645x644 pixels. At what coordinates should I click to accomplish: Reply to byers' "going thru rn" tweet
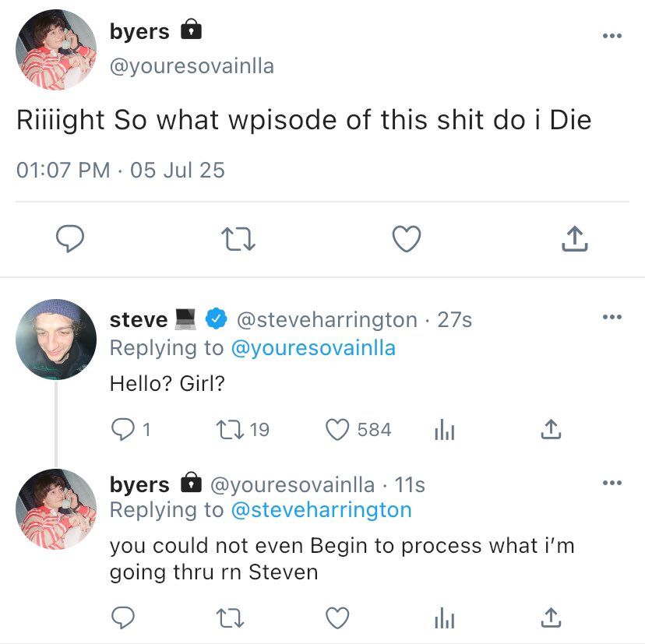124,619
